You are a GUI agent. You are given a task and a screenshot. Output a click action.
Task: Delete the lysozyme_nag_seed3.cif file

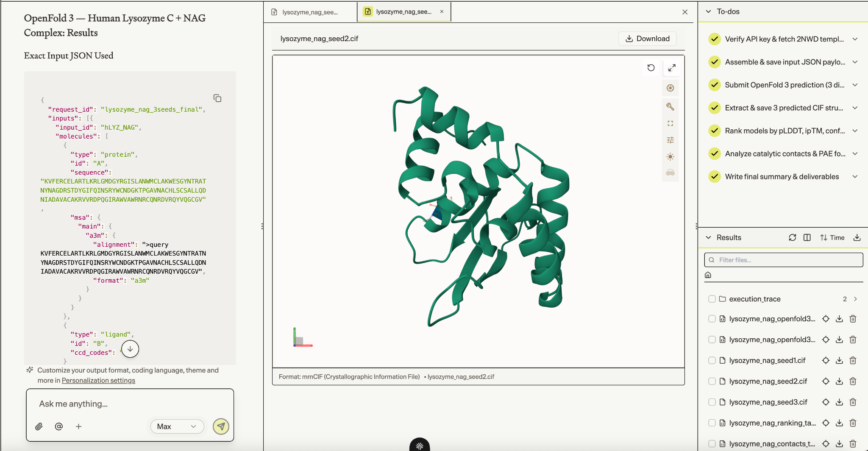click(x=853, y=402)
